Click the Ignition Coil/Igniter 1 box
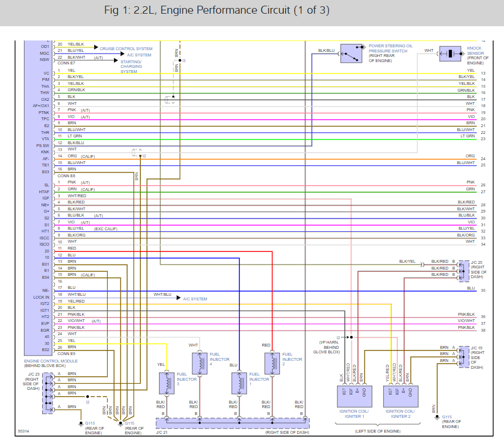 tap(355, 397)
